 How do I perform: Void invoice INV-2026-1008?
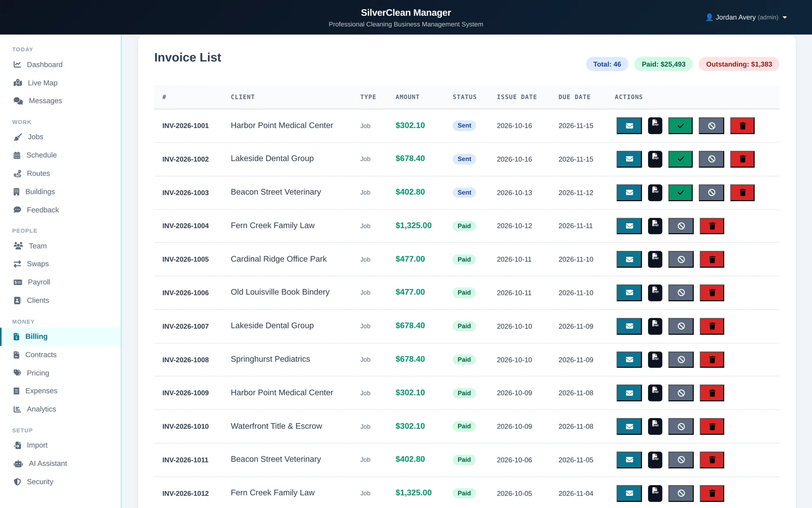[681, 360]
